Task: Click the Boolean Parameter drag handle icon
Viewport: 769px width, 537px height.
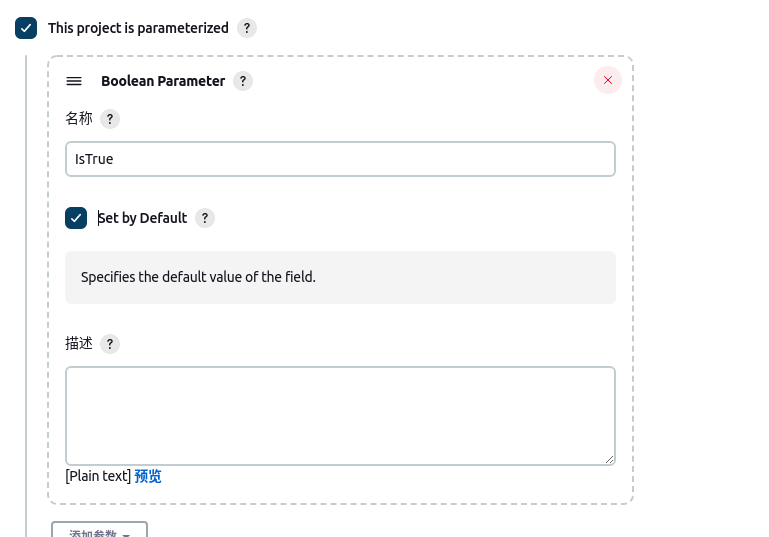Action: [x=74, y=81]
